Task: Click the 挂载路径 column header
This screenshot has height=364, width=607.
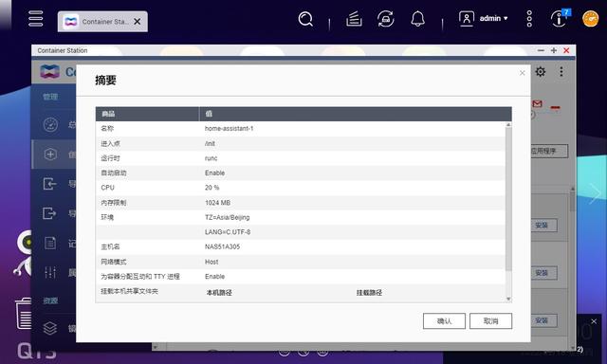Action: pyautogui.click(x=369, y=293)
